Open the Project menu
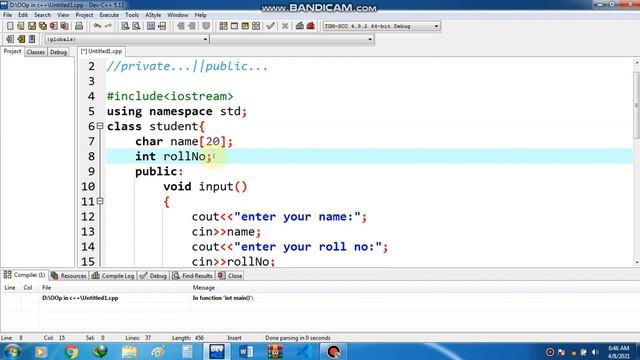 click(x=84, y=15)
